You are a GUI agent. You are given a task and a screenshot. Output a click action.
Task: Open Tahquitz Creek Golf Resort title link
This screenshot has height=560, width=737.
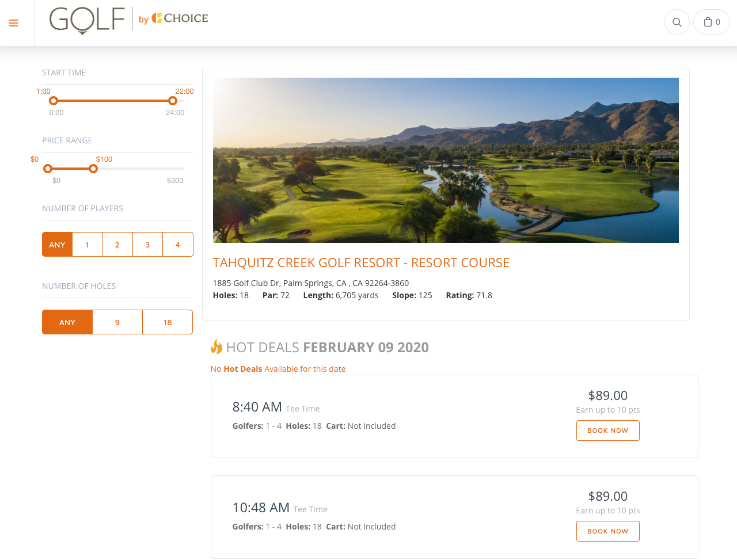[x=361, y=263]
